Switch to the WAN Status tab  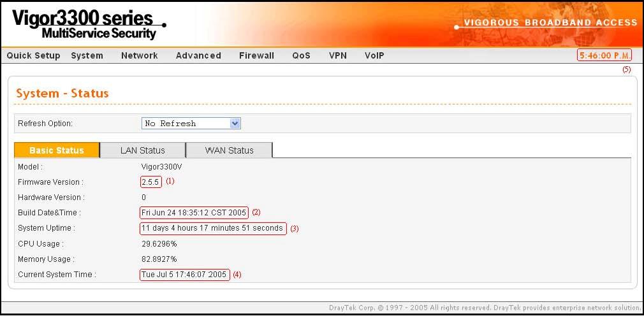pyautogui.click(x=229, y=150)
